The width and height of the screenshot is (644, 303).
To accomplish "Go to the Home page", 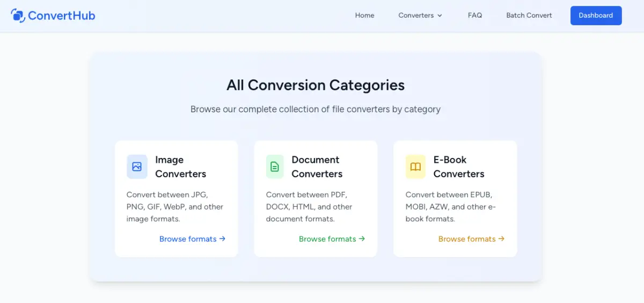I will pyautogui.click(x=364, y=16).
